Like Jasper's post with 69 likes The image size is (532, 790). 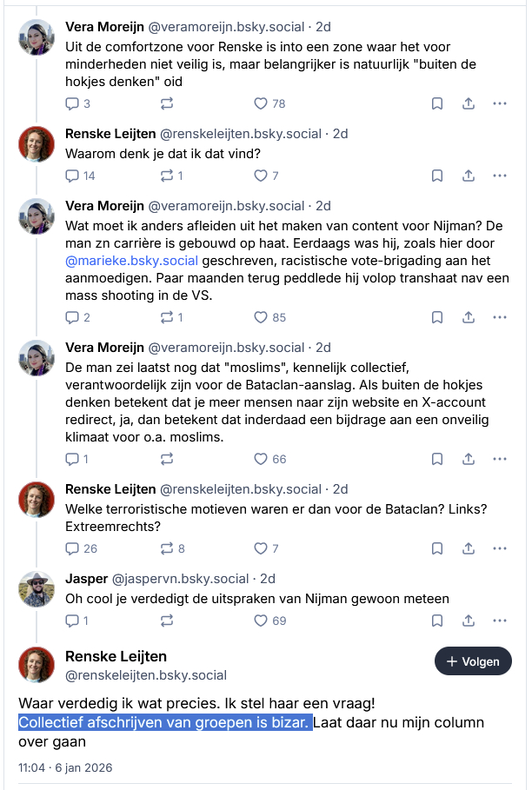tap(260, 621)
